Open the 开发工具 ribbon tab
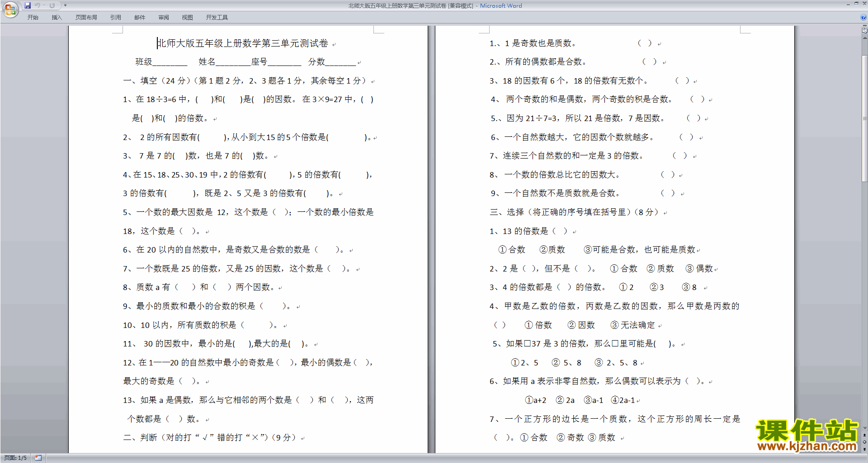868x463 pixels. click(x=217, y=17)
